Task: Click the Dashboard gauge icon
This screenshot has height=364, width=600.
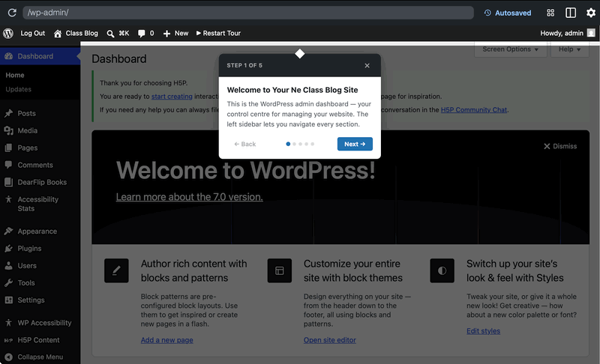Action: tap(8, 56)
